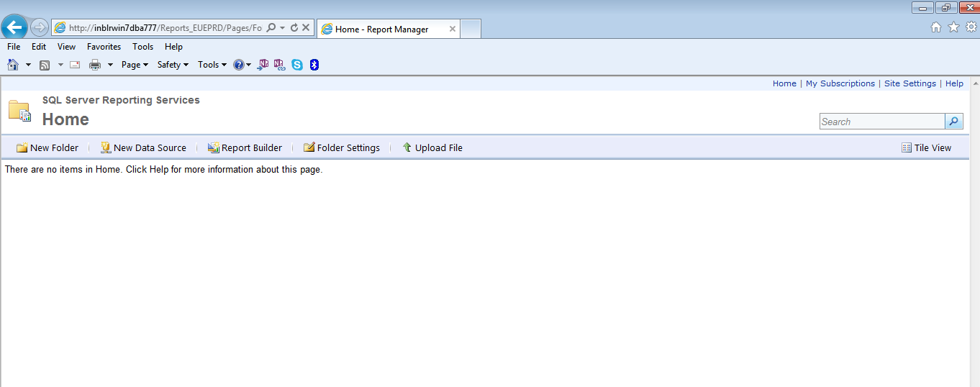Click the Report Manager folder logo icon
Viewport: 980px width, 387px height.
point(19,111)
